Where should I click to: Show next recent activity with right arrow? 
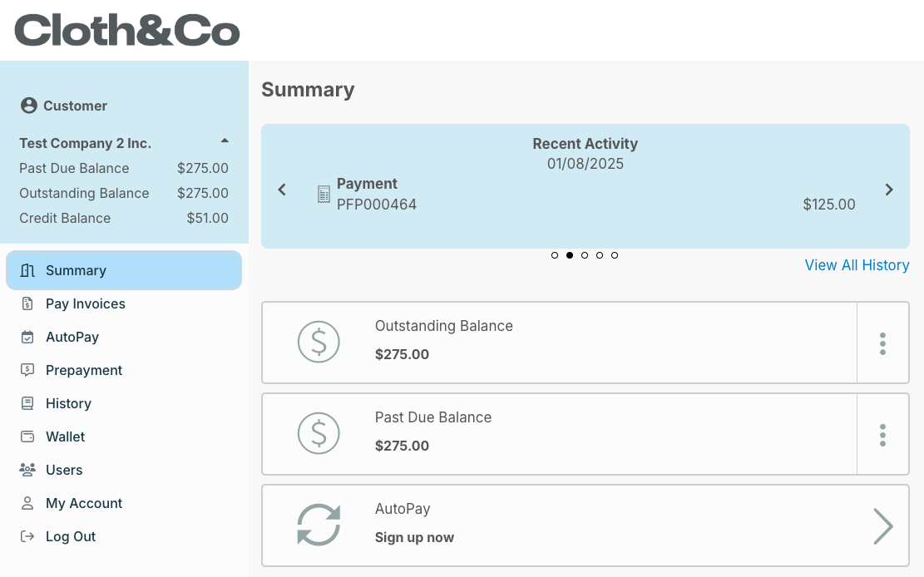click(889, 190)
